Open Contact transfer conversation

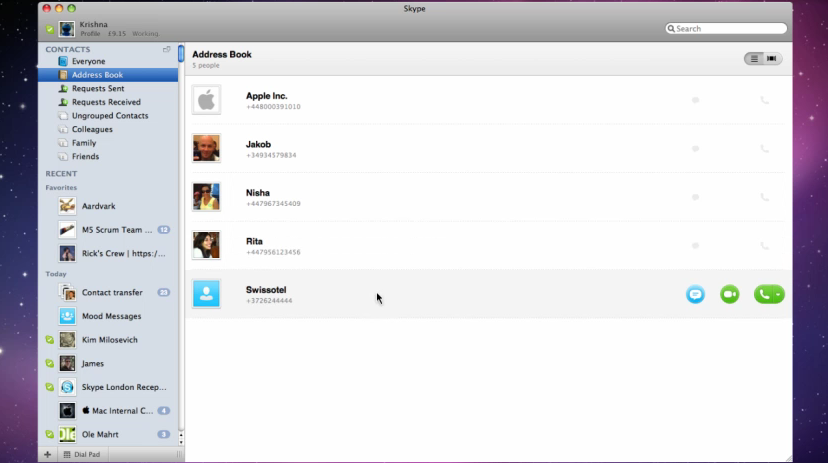click(x=108, y=292)
